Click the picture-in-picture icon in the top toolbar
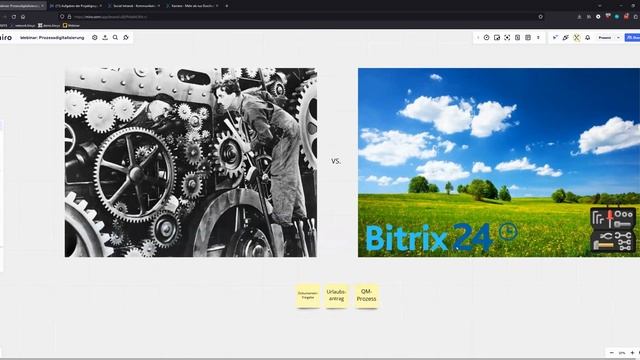The width and height of the screenshot is (640, 360). pyautogui.click(x=497, y=38)
